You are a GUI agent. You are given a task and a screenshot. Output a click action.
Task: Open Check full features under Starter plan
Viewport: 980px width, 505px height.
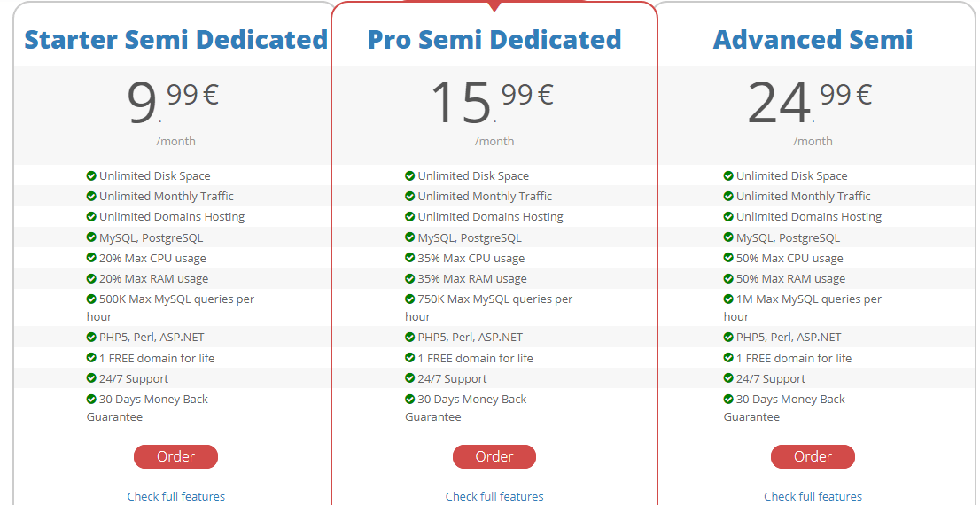(x=176, y=496)
